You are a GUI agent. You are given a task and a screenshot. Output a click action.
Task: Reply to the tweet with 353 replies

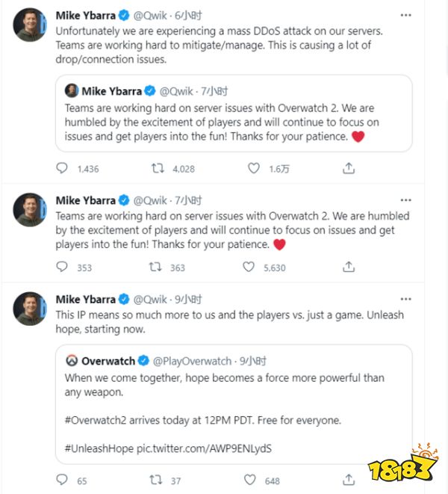point(63,267)
